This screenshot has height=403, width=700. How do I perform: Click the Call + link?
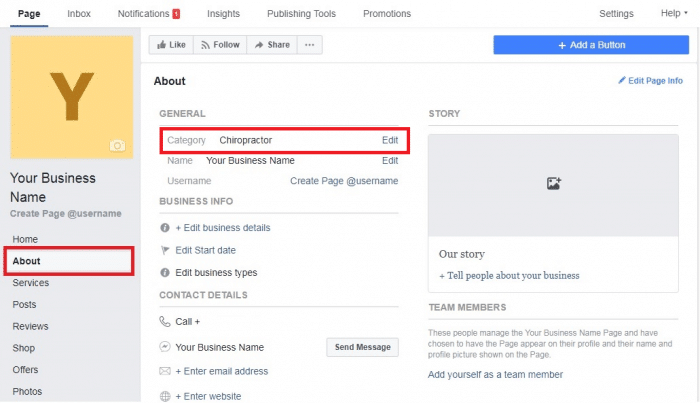[x=188, y=321]
